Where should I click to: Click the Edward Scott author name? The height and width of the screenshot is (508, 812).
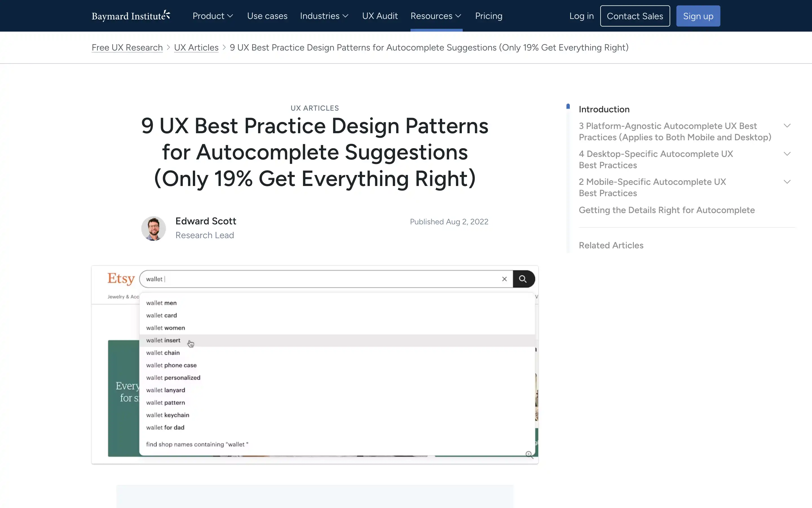click(x=206, y=221)
